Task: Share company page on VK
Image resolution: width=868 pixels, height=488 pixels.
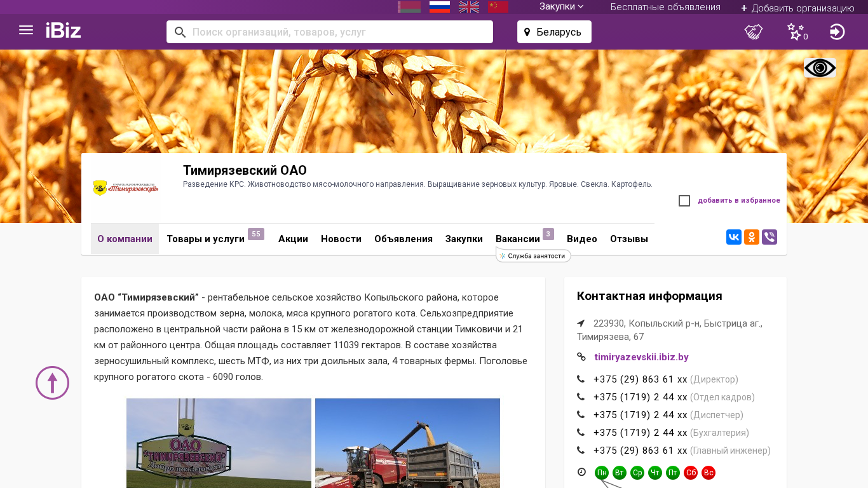Action: click(734, 237)
